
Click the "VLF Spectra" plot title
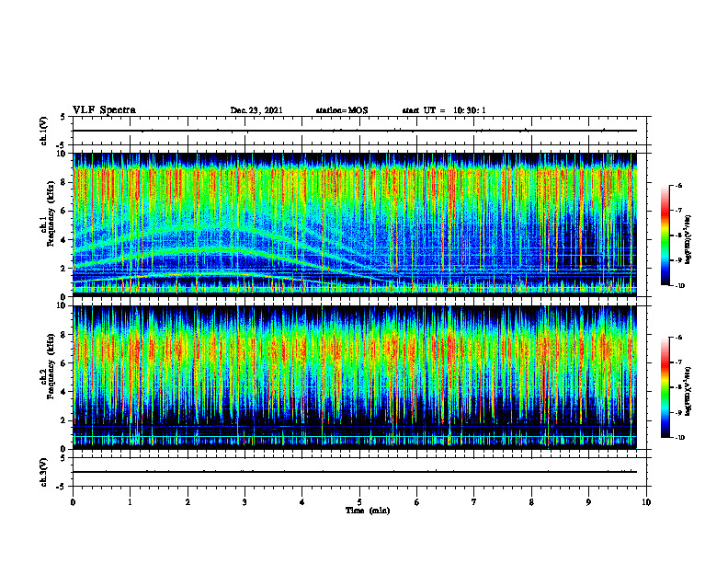pos(104,110)
